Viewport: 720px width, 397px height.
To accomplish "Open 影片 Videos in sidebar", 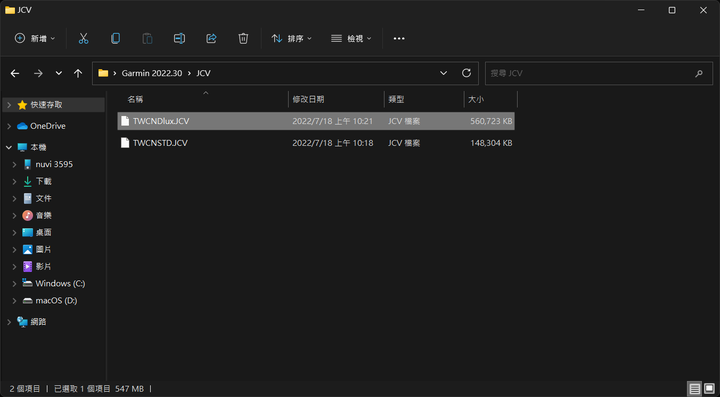I will coord(44,266).
